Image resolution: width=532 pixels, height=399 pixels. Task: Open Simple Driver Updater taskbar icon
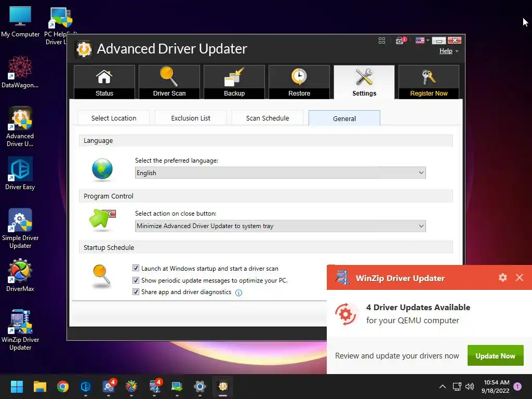109,387
